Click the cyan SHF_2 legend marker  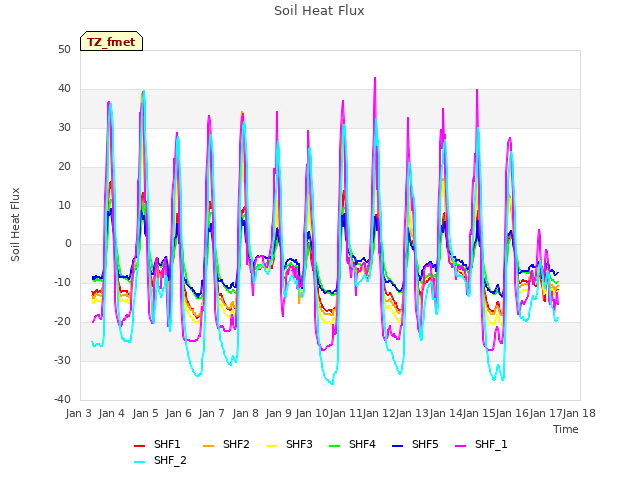(140, 462)
